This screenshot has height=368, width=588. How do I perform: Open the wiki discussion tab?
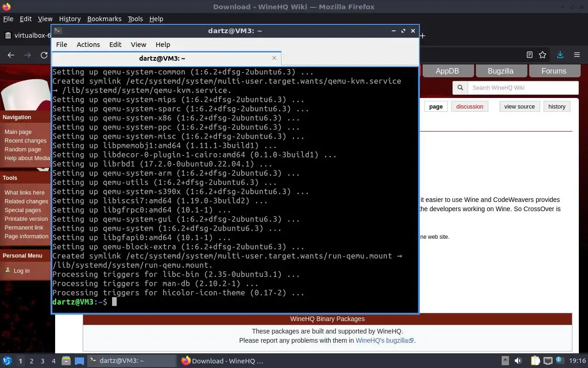[x=469, y=106]
